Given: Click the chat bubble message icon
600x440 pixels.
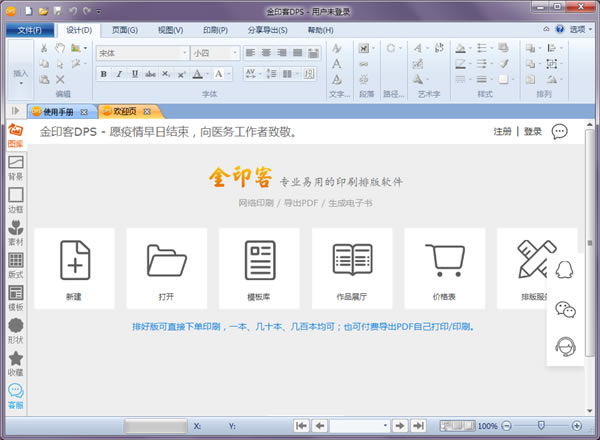Looking at the screenshot, I should (560, 132).
